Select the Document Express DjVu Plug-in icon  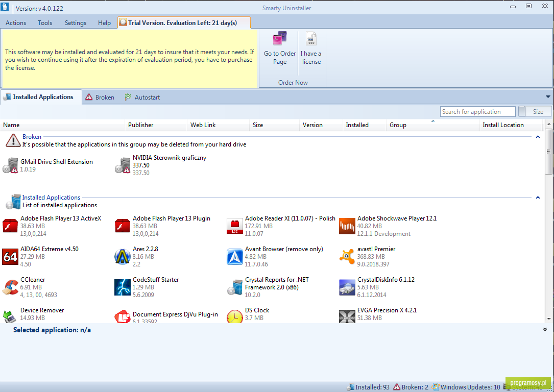[123, 316]
